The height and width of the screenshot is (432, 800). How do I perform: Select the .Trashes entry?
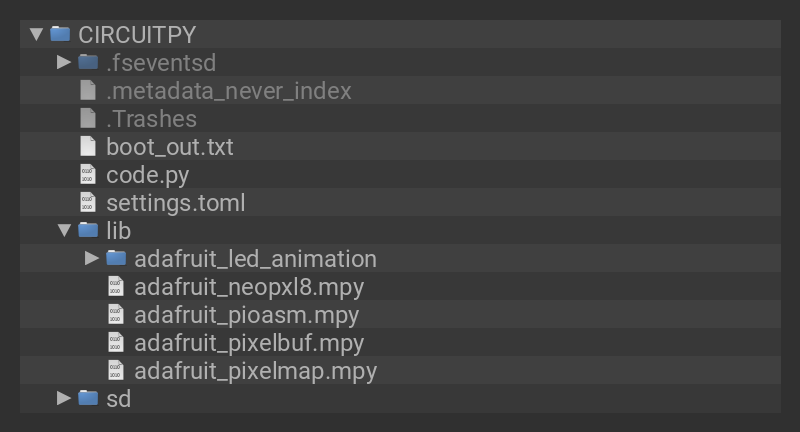[151, 118]
